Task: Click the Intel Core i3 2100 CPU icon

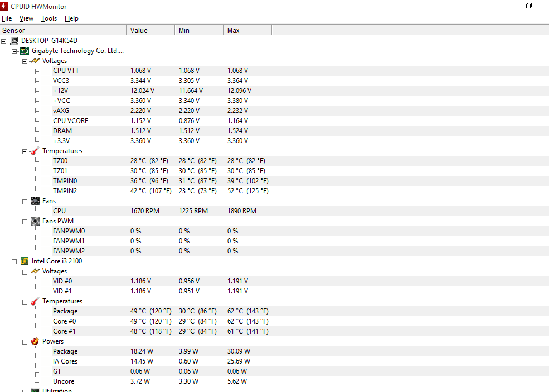Action: point(25,261)
